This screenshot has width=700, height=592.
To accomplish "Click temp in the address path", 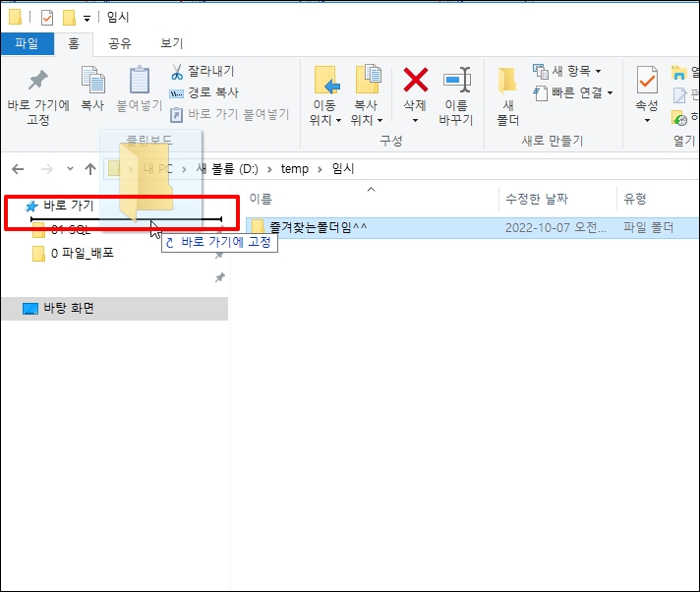I will coord(295,169).
